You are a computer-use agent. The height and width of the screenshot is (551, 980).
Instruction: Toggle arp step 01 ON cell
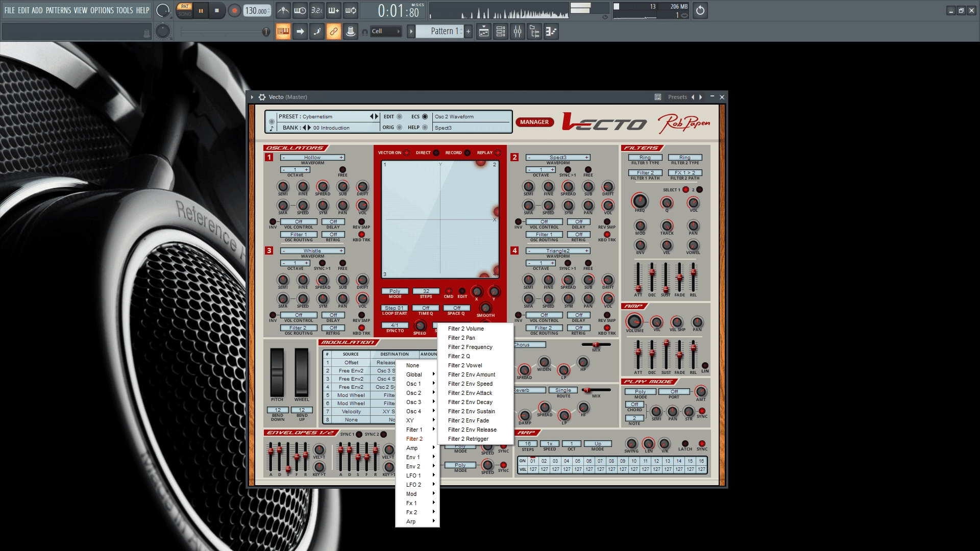coord(533,461)
